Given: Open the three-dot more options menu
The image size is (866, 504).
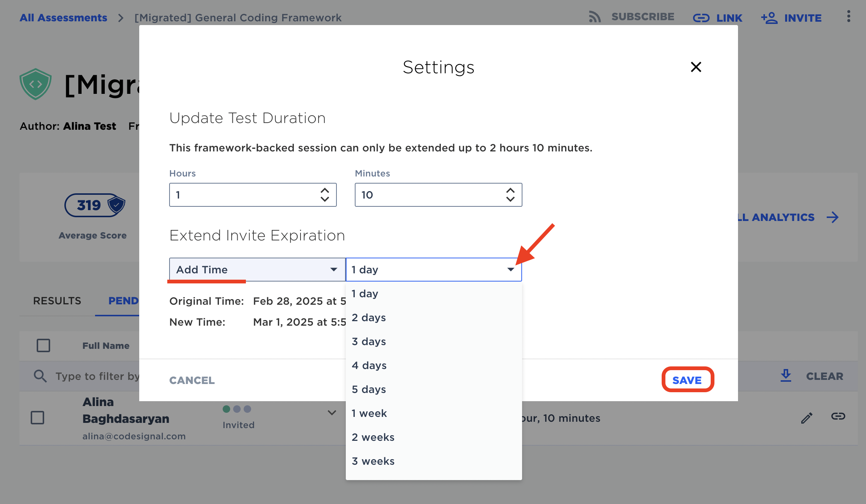Looking at the screenshot, I should point(848,16).
